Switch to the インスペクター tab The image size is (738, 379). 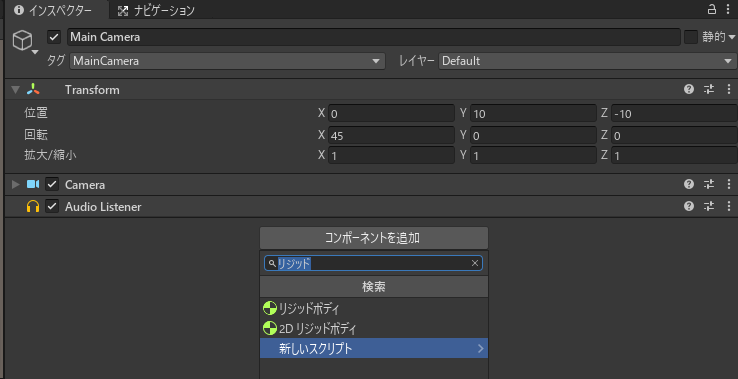(57, 10)
